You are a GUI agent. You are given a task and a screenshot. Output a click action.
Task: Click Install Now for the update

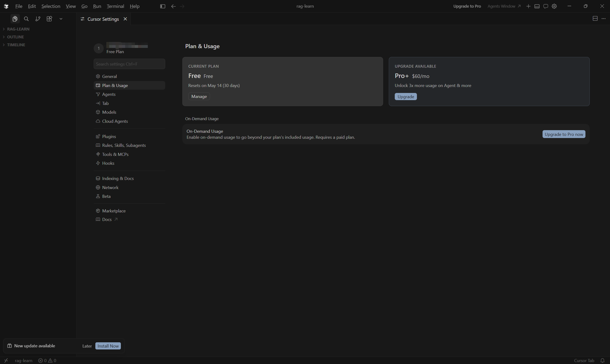point(108,346)
